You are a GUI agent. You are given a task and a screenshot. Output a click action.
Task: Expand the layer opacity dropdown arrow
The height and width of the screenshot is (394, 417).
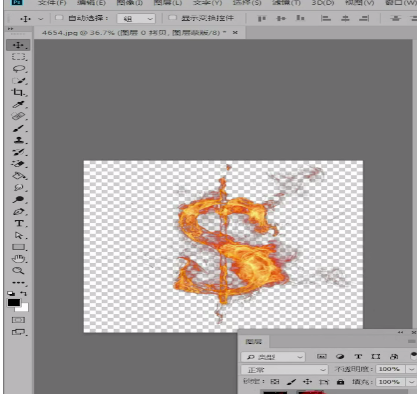(x=411, y=369)
